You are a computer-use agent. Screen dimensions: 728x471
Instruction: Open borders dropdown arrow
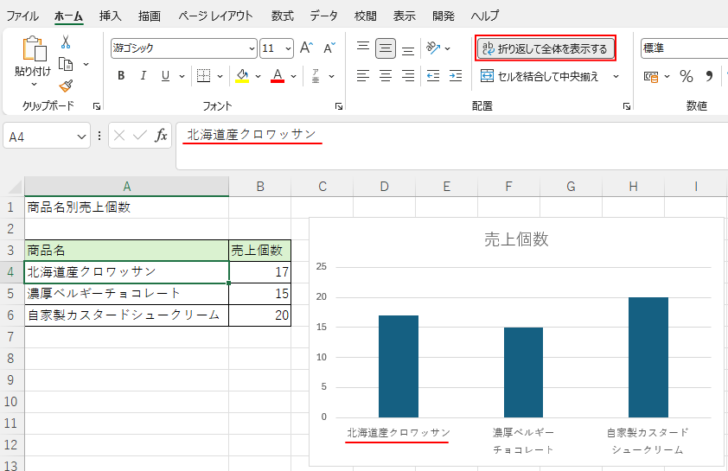(220, 76)
